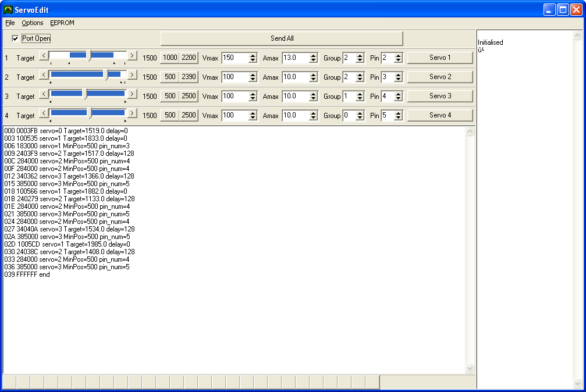Click the Servo 1 button
Viewport: 586px width, 392px height.
[x=440, y=58]
